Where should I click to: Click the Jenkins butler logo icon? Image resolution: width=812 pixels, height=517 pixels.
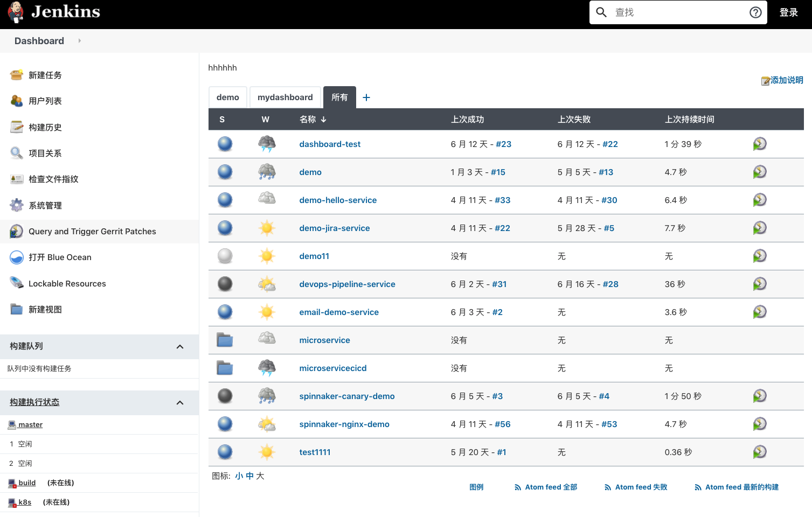pyautogui.click(x=16, y=12)
